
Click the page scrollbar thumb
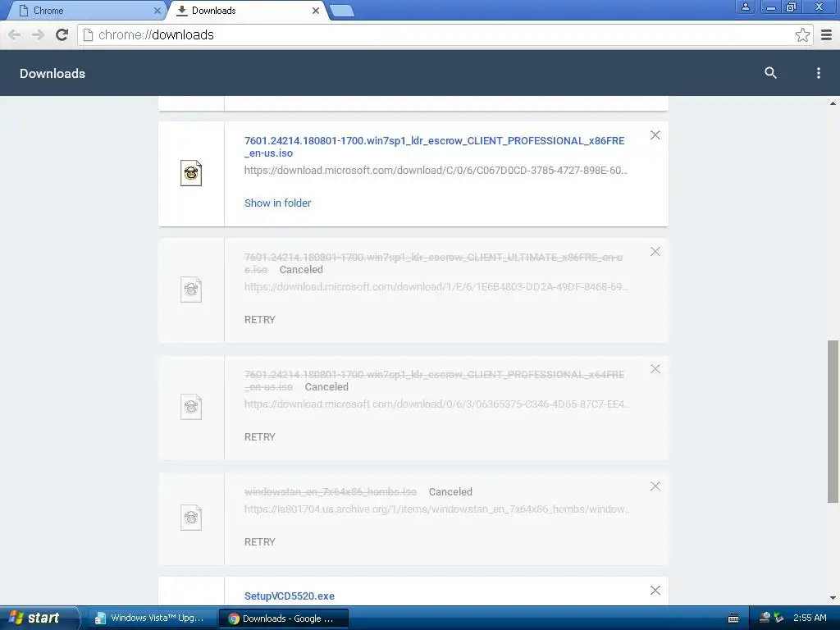click(833, 421)
